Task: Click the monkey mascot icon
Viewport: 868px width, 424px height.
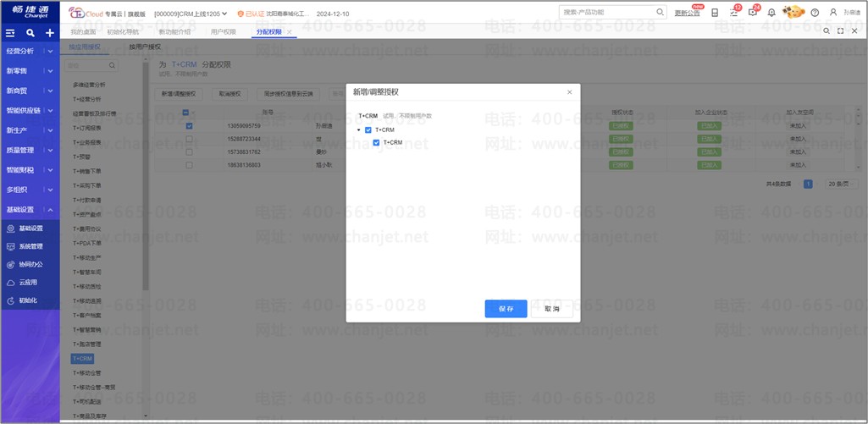Action: (793, 12)
